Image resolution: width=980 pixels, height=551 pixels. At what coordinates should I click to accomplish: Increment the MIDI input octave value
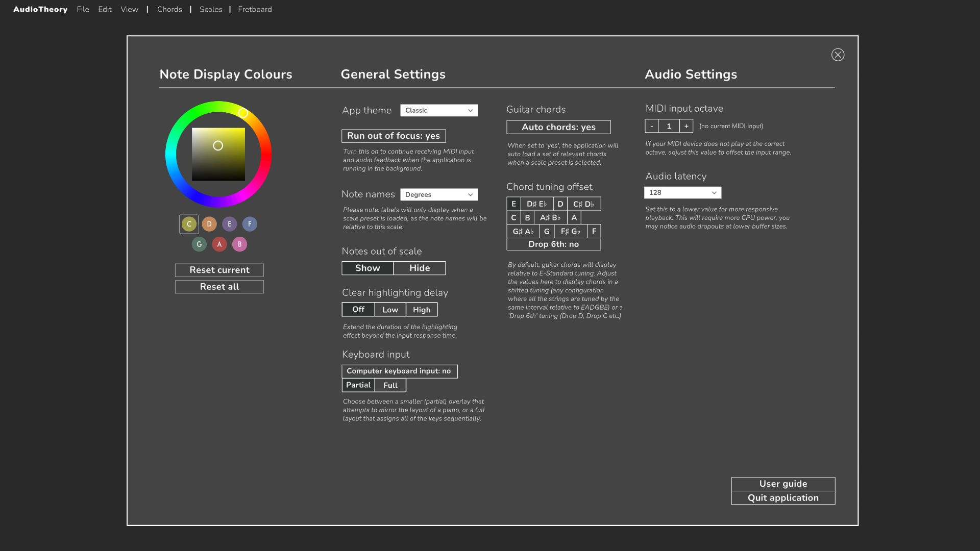(686, 126)
